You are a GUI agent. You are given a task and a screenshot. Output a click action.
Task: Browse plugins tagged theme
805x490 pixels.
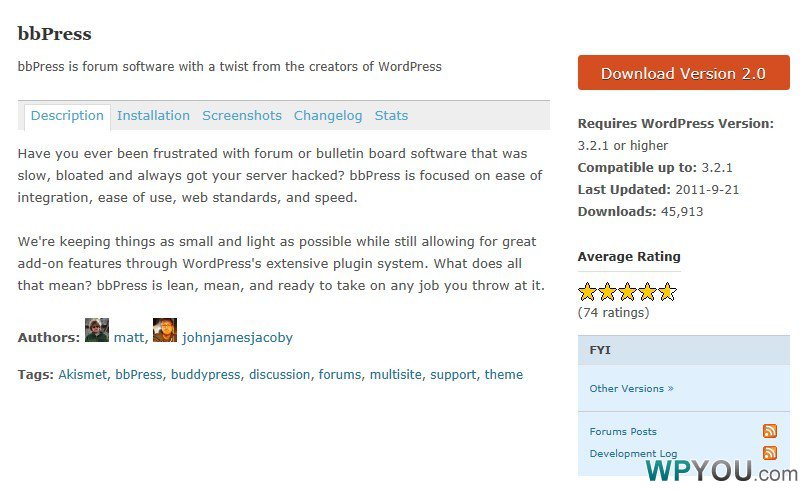click(x=504, y=374)
